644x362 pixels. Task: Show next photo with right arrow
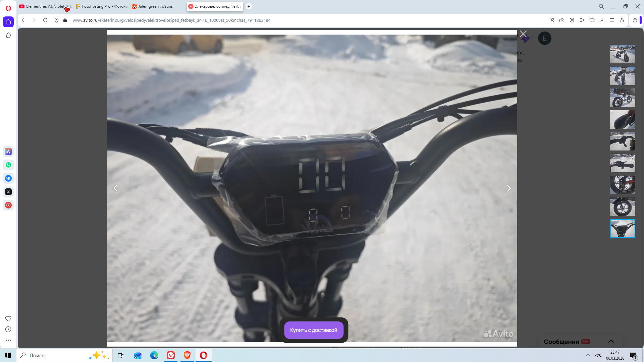coord(508,188)
